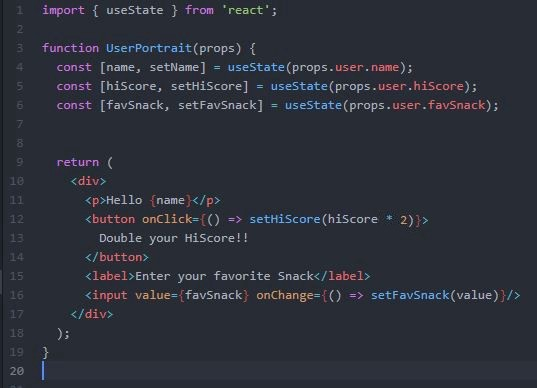Click 'Enter your favorite Snack' label text
This screenshot has height=388, width=537.
(224, 276)
